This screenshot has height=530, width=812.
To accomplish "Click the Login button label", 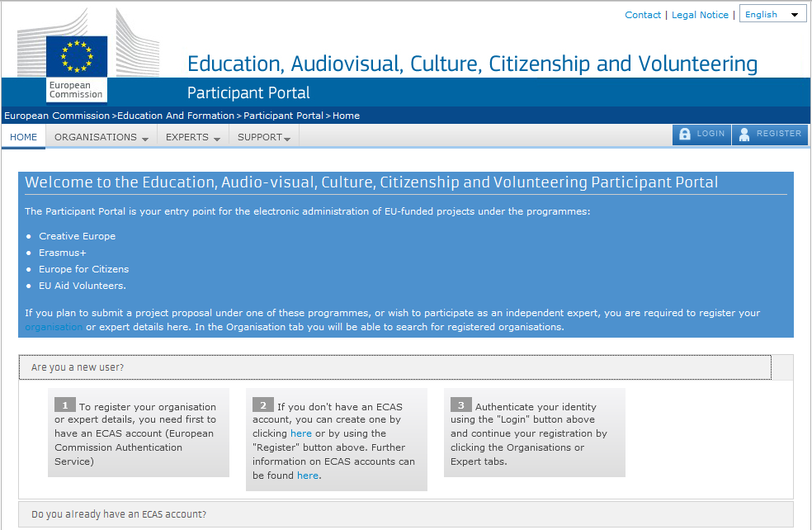I will tap(710, 134).
